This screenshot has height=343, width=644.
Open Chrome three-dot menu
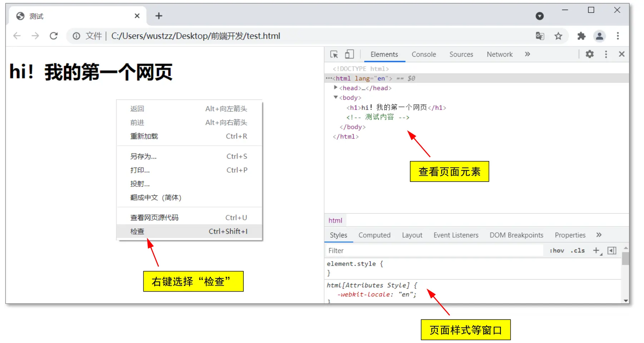618,36
